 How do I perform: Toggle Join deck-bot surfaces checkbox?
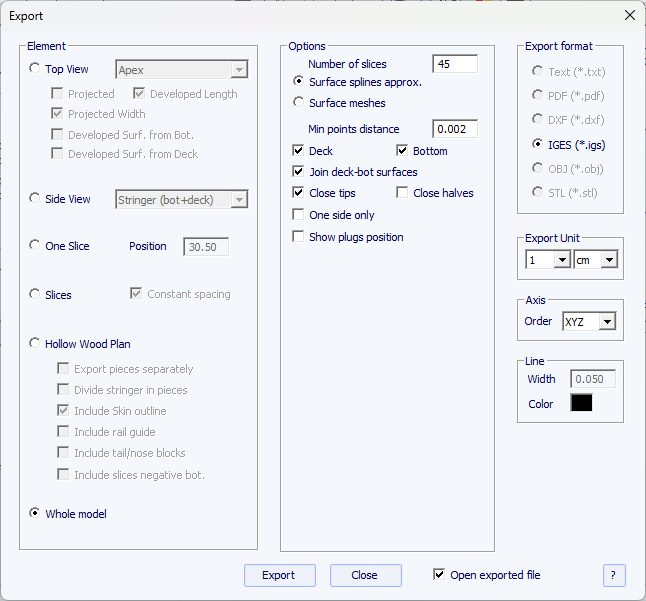[298, 171]
